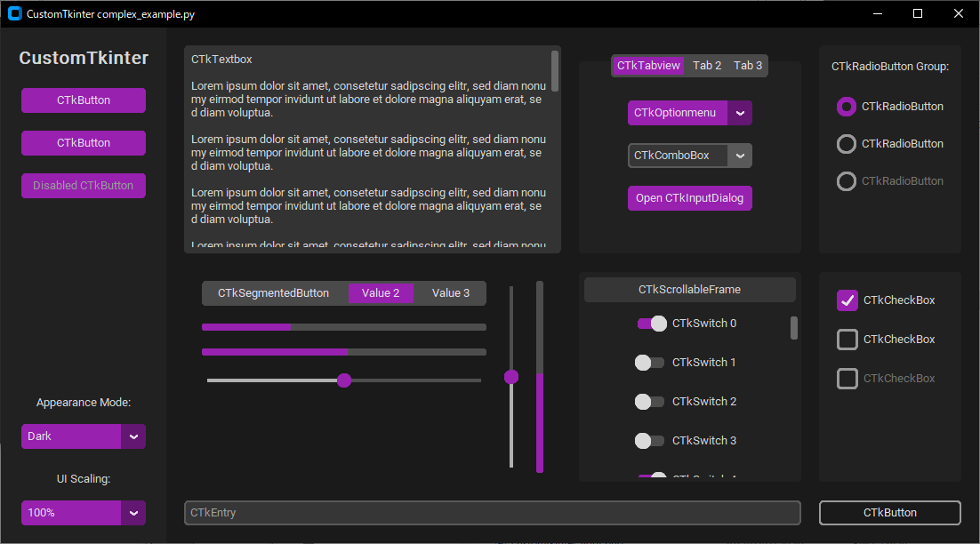Viewport: 980px width, 544px height.
Task: Open the UI Scaling 100% dropdown arrow
Action: tap(133, 513)
